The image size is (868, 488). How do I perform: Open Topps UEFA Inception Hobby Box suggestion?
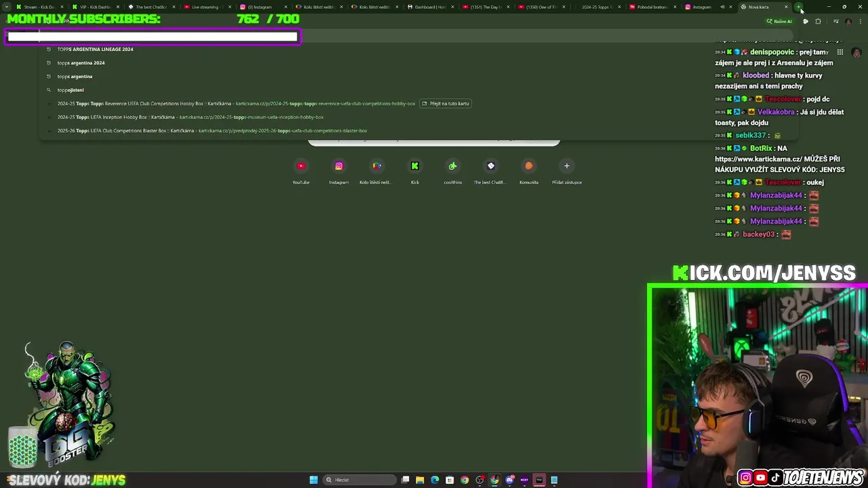point(418,117)
